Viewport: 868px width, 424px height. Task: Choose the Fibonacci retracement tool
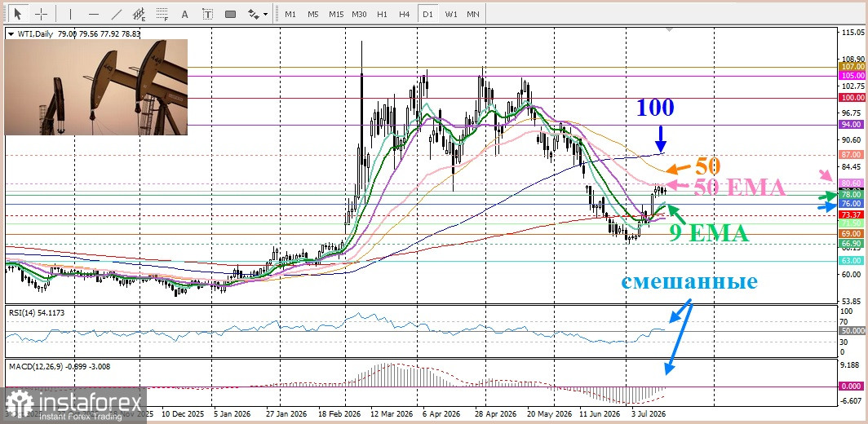pos(162,13)
